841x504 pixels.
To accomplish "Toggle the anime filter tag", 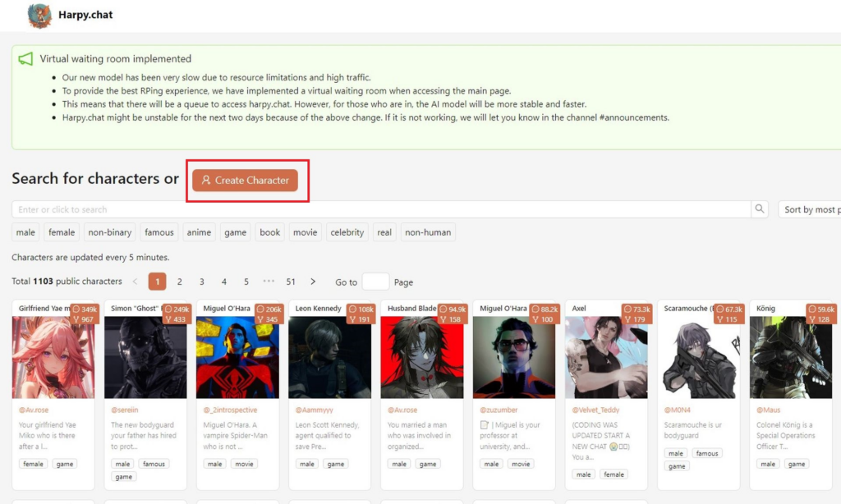I will click(x=199, y=232).
